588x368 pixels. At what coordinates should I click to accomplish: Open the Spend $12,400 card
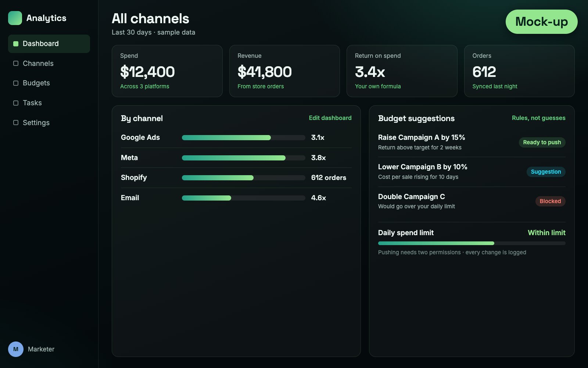(x=167, y=71)
